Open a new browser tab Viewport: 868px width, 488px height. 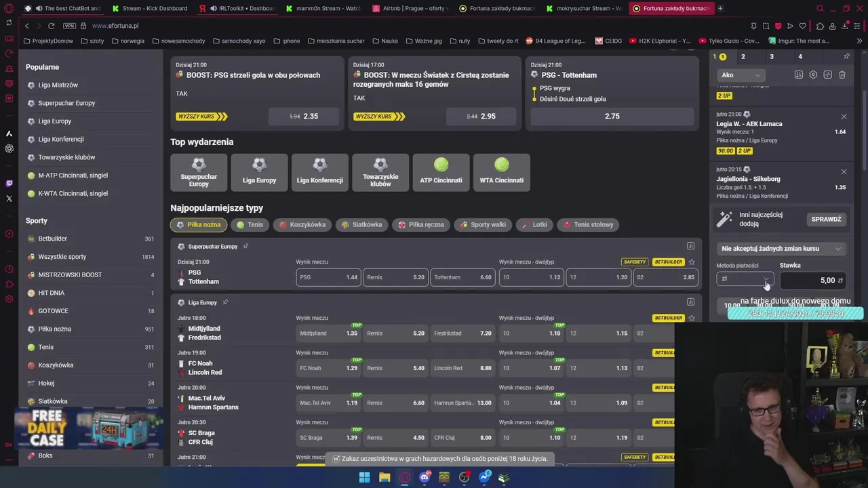point(720,8)
